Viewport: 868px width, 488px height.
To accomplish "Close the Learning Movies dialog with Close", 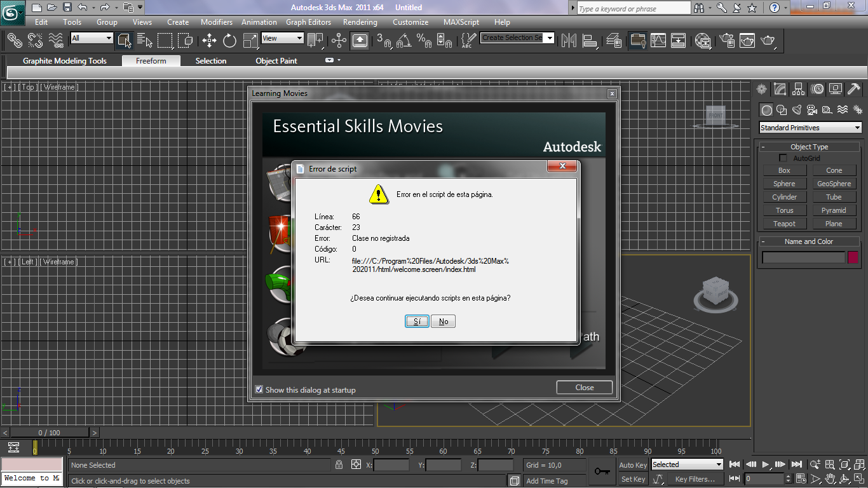I will [x=585, y=388].
